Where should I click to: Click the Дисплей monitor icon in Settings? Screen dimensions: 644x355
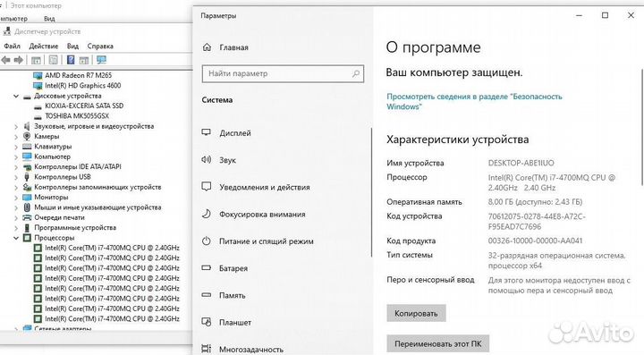207,132
